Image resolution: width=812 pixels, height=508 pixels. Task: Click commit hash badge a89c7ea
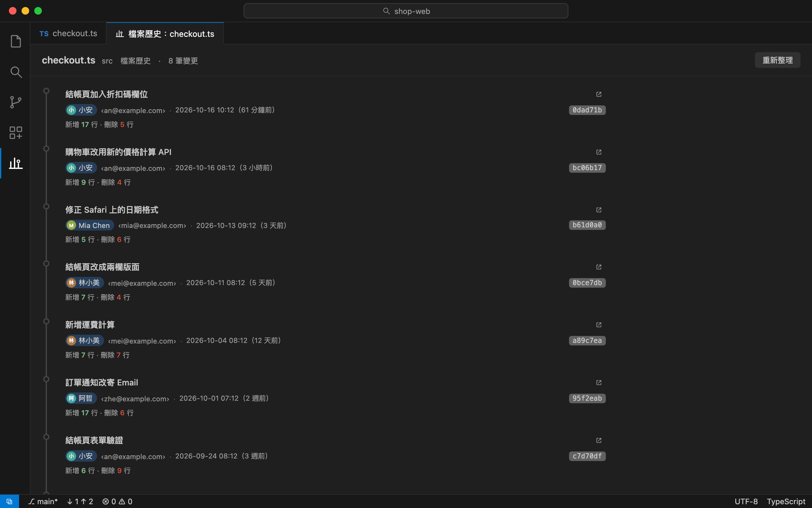(x=587, y=341)
